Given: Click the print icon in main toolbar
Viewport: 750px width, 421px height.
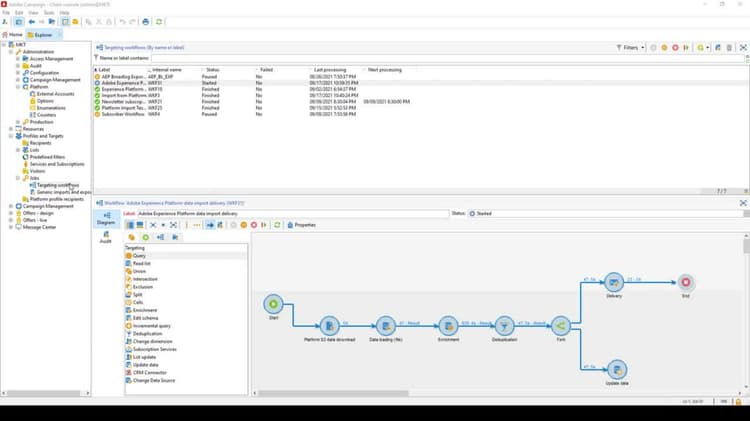Looking at the screenshot, I should tap(145, 22).
